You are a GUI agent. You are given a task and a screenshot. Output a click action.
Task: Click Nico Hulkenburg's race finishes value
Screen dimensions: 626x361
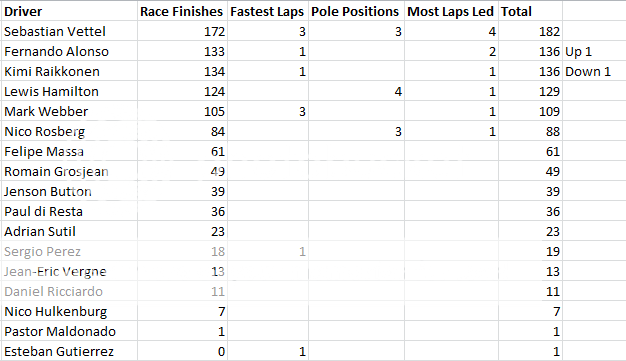coord(182,311)
